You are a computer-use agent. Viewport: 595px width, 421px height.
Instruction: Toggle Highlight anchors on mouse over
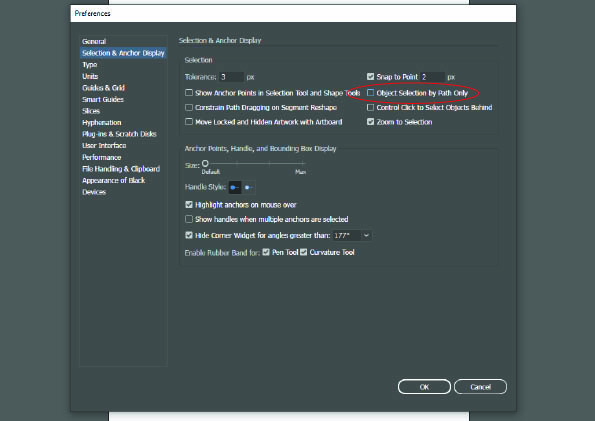189,205
